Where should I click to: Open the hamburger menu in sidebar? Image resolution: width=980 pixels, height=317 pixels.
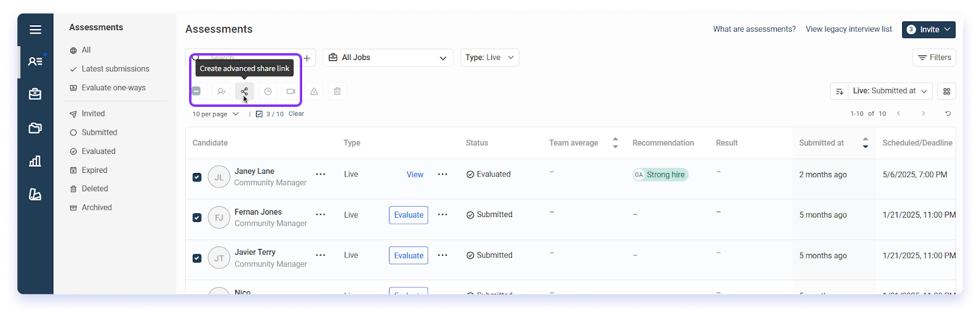(36, 29)
